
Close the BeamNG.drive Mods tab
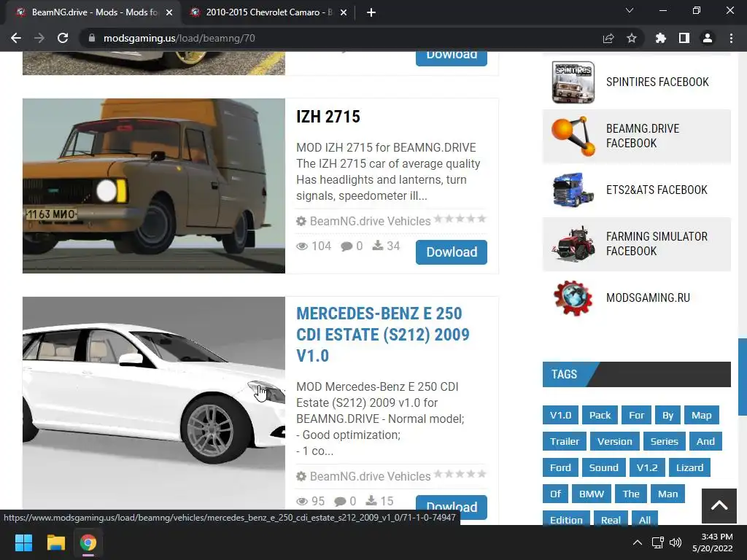coord(169,13)
